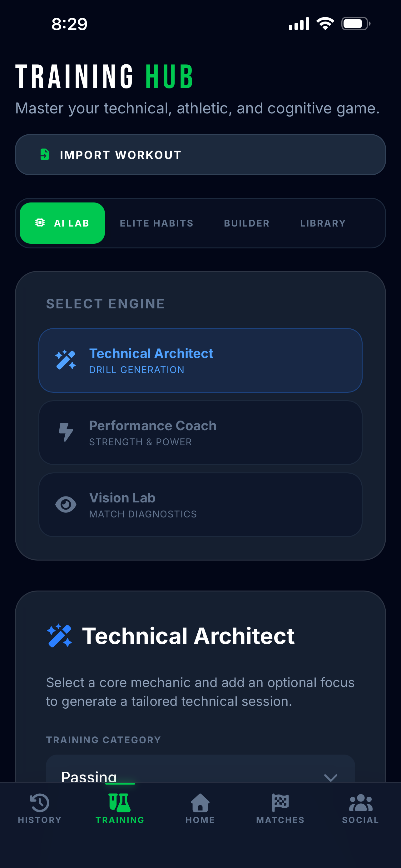Open the Passing category dropdown
This screenshot has width=401, height=868.
coord(200,769)
